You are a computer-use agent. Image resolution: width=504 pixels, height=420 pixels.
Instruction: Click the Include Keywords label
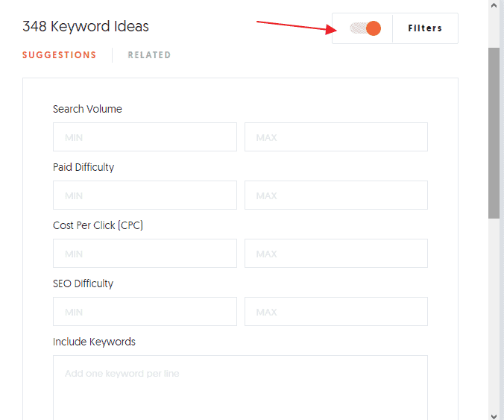(x=94, y=342)
